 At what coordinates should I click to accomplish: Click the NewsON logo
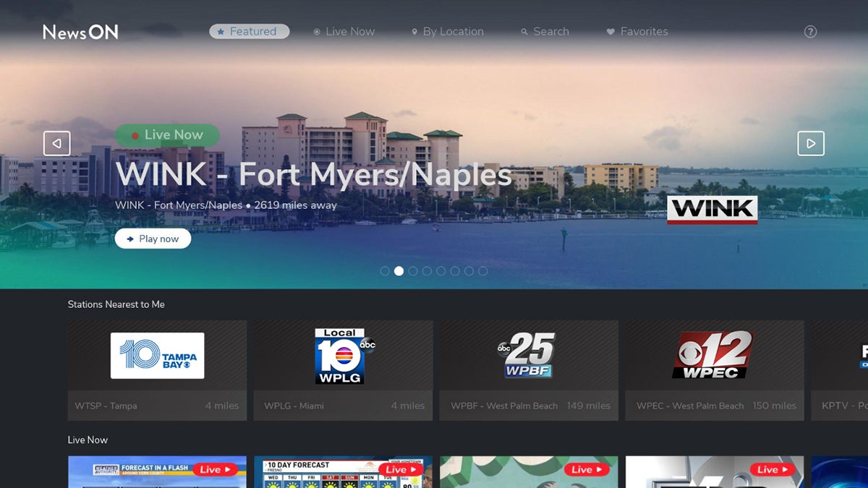coord(80,32)
